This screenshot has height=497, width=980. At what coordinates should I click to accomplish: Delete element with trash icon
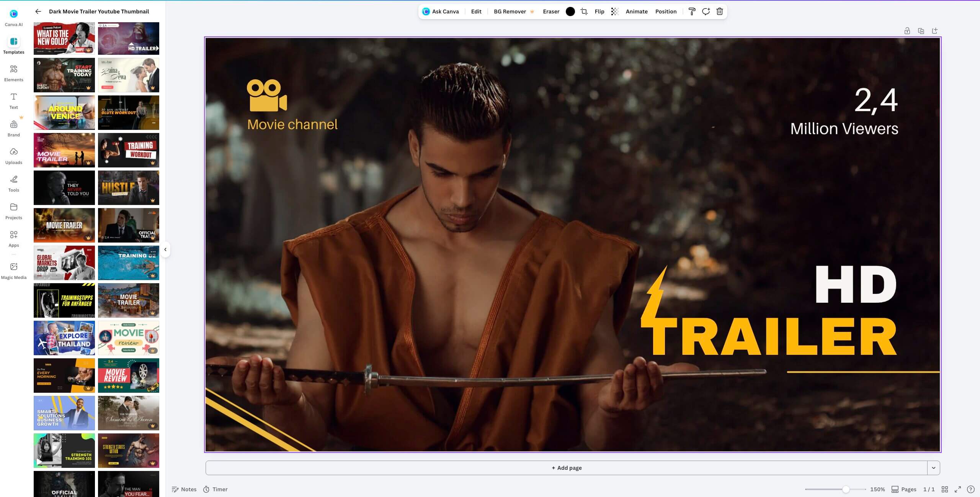[720, 11]
